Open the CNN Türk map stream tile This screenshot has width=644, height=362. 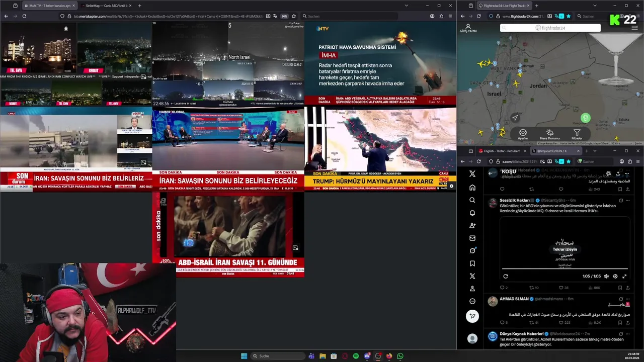click(x=380, y=149)
